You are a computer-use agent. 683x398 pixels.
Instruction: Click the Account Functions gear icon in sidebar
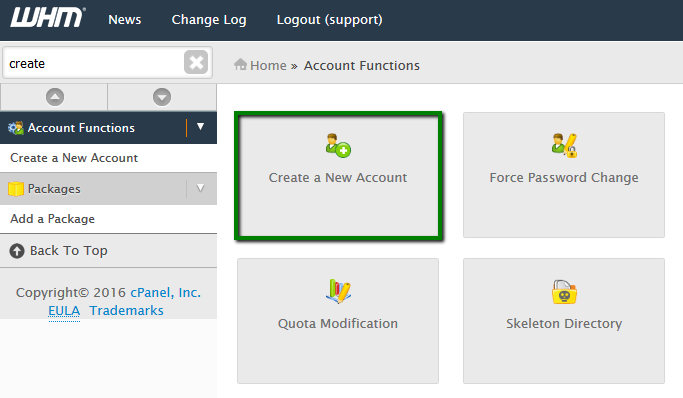tap(16, 128)
